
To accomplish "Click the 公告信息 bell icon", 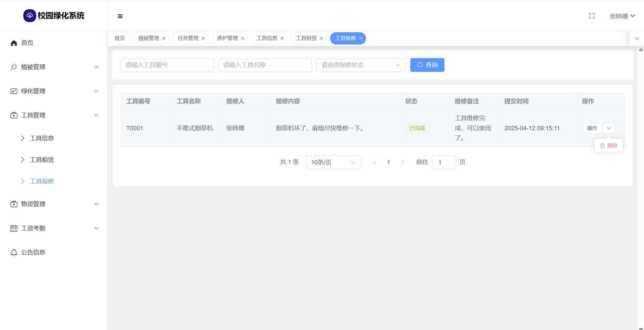I will (14, 252).
